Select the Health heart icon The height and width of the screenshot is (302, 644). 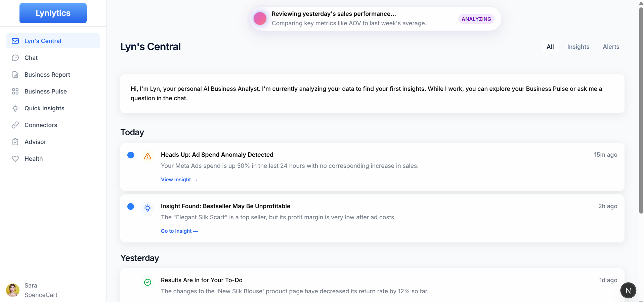coord(15,159)
